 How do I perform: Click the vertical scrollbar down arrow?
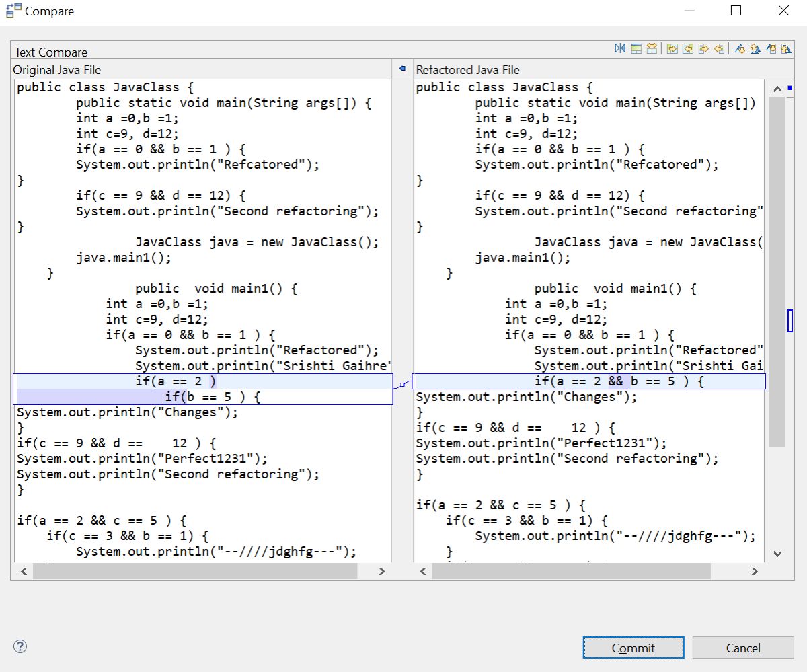click(777, 554)
